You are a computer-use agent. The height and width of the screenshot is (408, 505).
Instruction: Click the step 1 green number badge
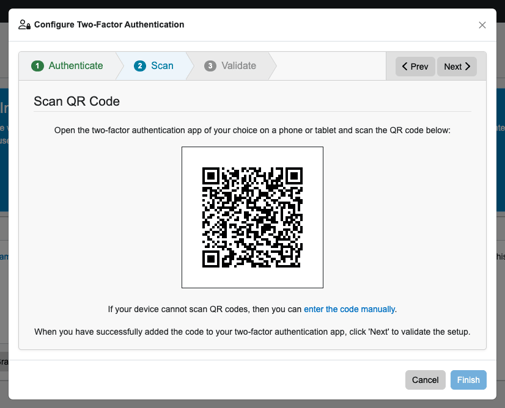(37, 66)
